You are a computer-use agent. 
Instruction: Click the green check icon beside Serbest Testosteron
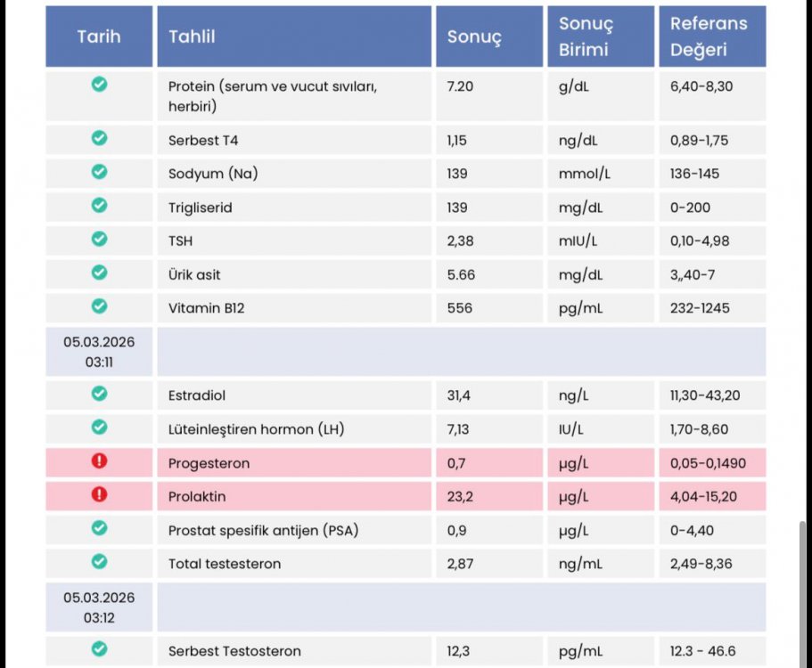[100, 649]
